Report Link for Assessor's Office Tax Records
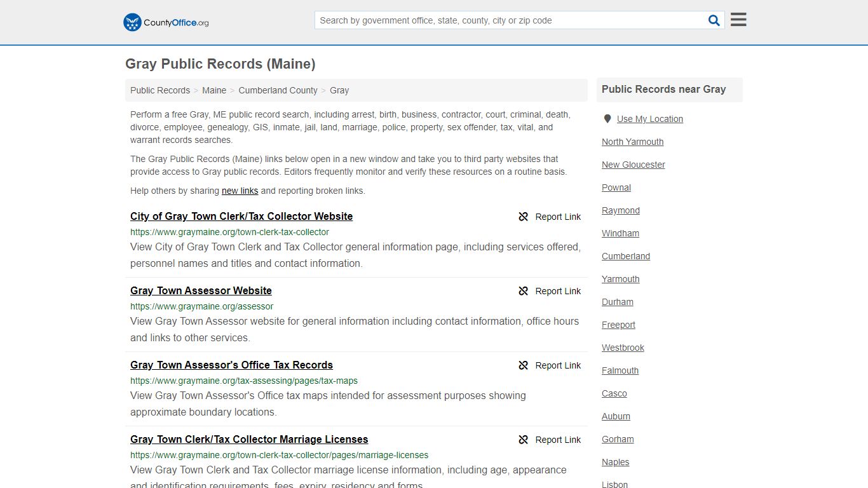Viewport: 868px width, 488px height. coord(558,365)
